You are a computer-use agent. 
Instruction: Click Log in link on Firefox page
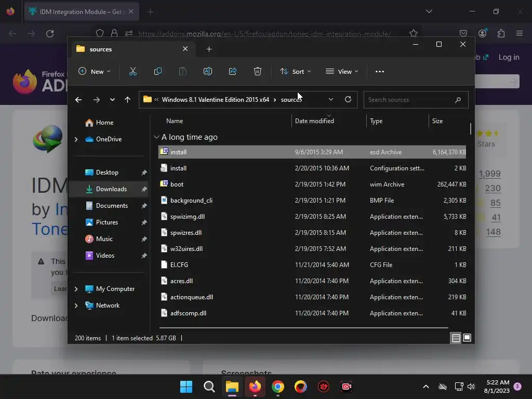pos(509,57)
